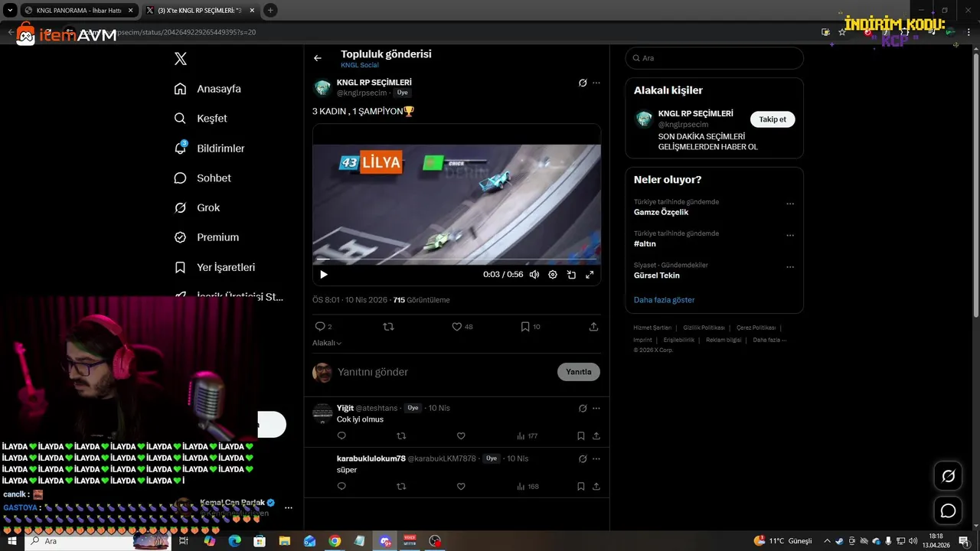
Task: Open #altın trending topic
Action: tap(645, 244)
